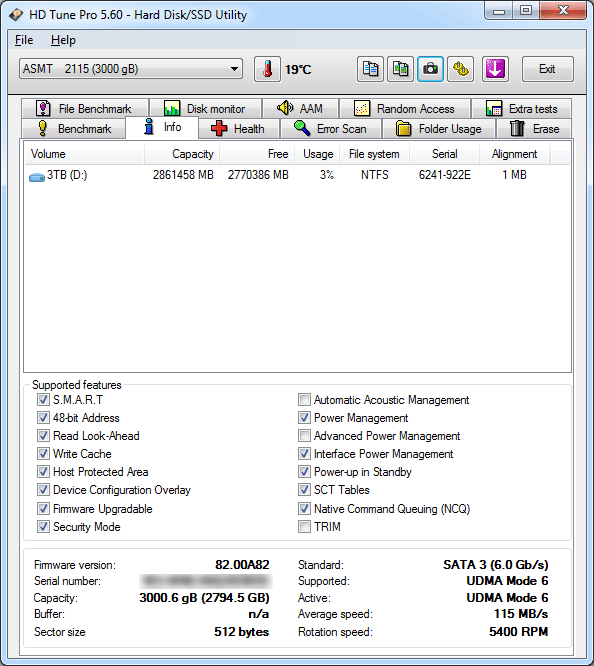Image resolution: width=594 pixels, height=666 pixels.
Task: Copy info text to clipboard icon
Action: [371, 69]
